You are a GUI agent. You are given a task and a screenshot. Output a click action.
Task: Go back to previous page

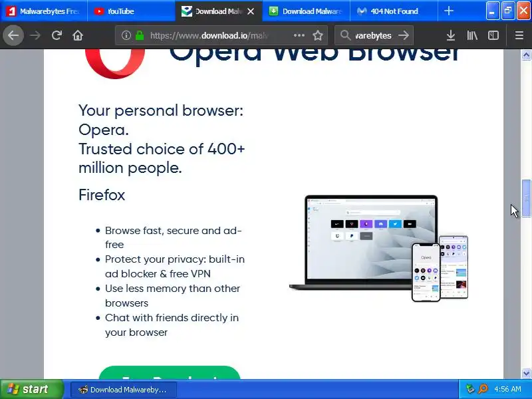coord(13,35)
